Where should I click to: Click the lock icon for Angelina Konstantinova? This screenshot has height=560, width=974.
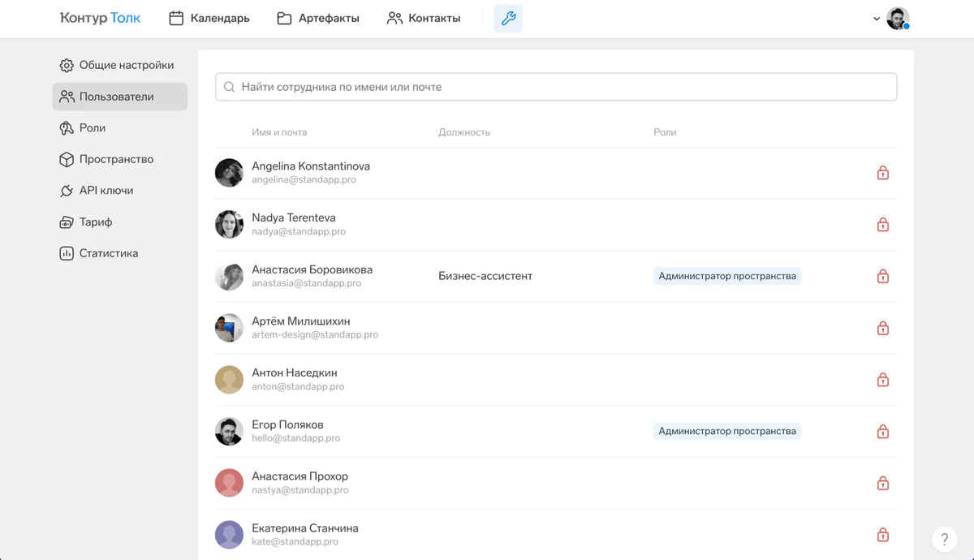[883, 173]
